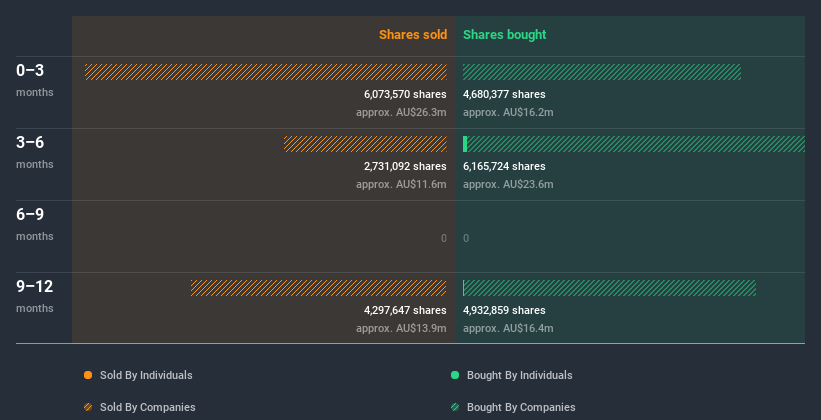Viewport: 821px width, 420px height.
Task: Click the 9–12 months row label
Action: coord(35,296)
